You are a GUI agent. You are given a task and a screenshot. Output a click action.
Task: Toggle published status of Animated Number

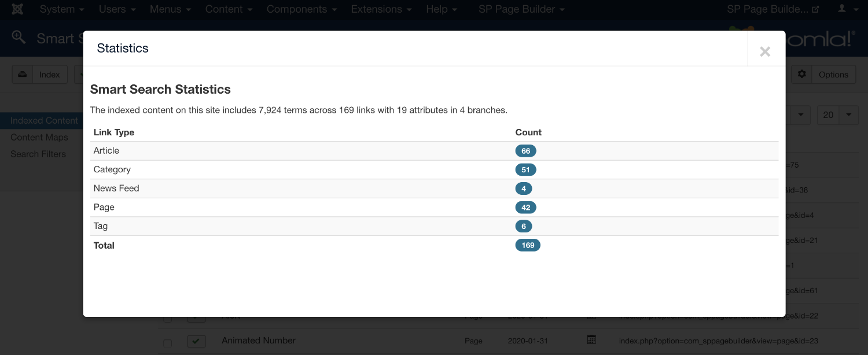pos(197,341)
